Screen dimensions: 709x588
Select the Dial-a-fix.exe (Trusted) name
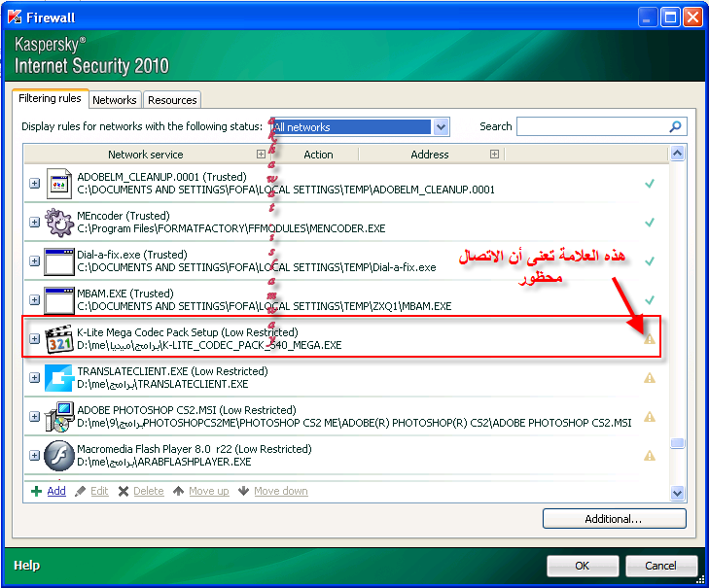click(x=132, y=255)
